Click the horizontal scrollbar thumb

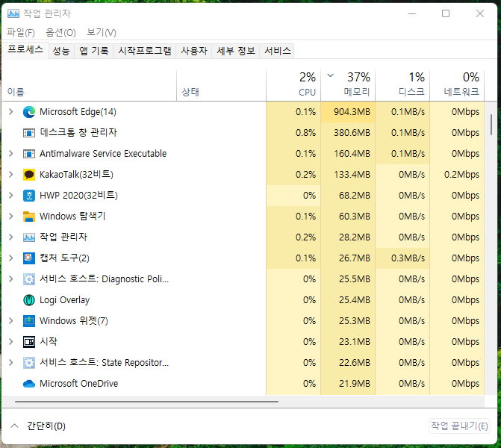146,402
